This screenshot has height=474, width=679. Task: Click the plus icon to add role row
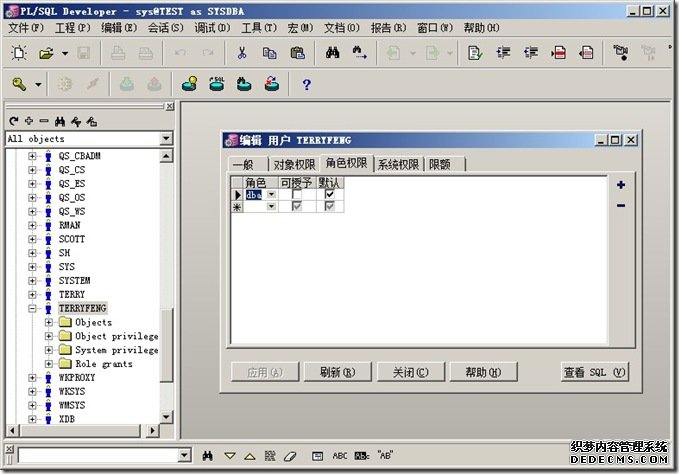pyautogui.click(x=621, y=185)
